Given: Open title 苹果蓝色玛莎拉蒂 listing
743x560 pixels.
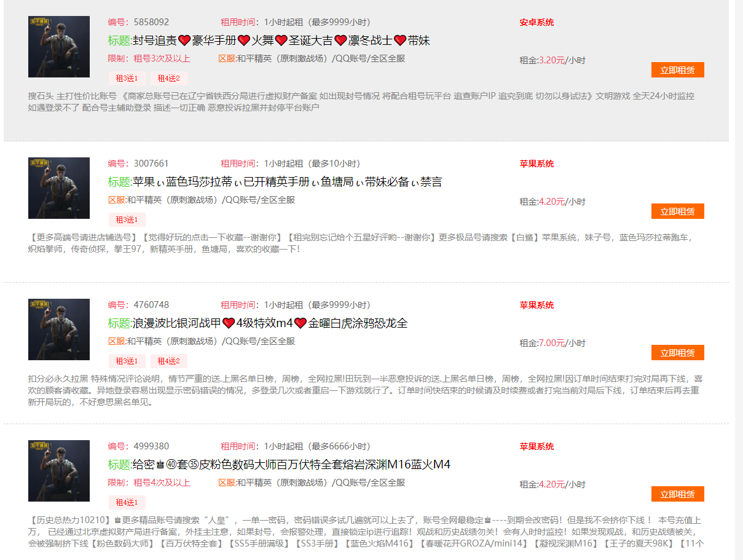Looking at the screenshot, I should pyautogui.click(x=287, y=182).
